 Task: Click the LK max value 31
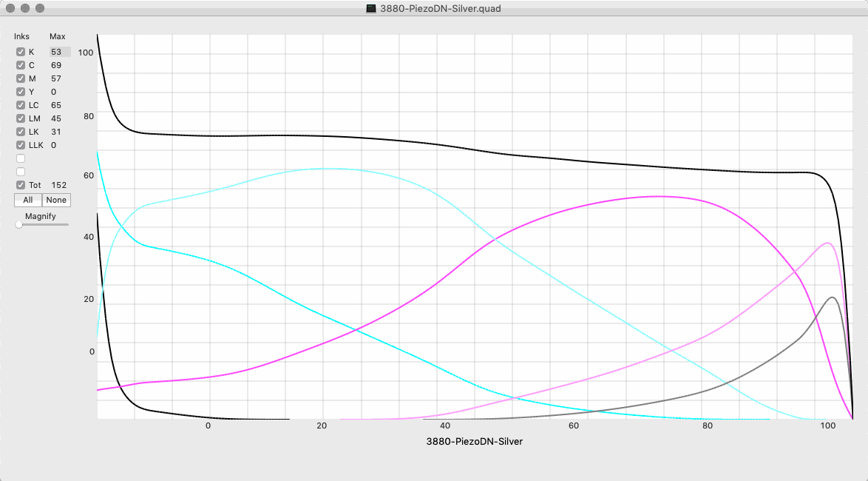click(x=56, y=131)
